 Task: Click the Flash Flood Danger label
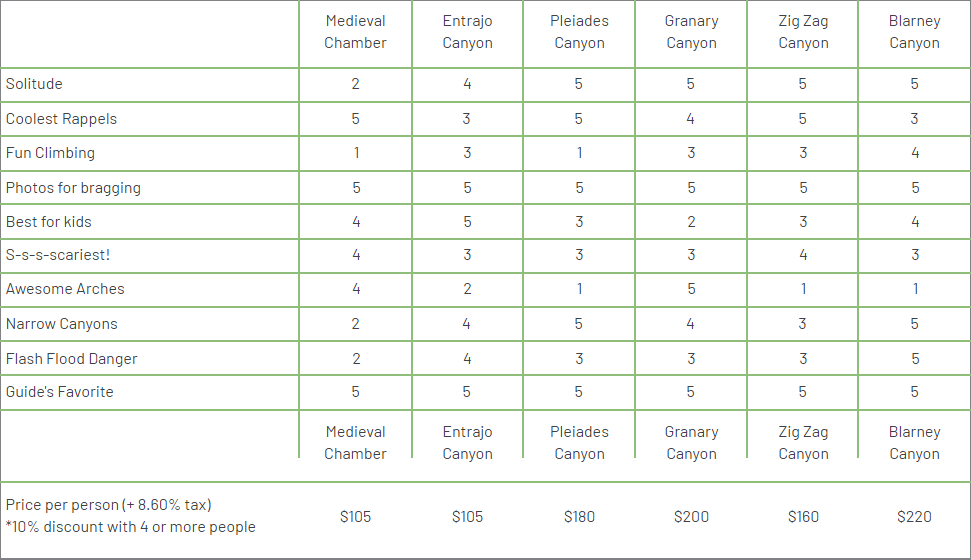71,359
